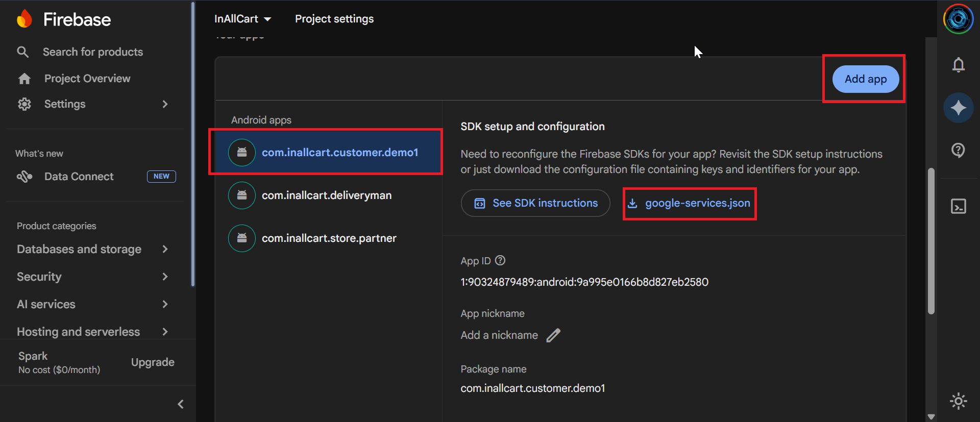Click the App ID value text
The width and height of the screenshot is (980, 422).
point(584,282)
